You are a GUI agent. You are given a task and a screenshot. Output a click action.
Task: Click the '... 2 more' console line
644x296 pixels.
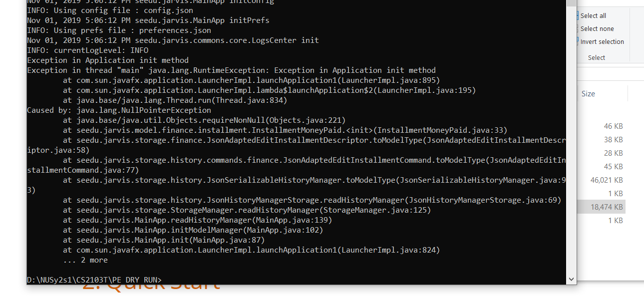(85, 260)
